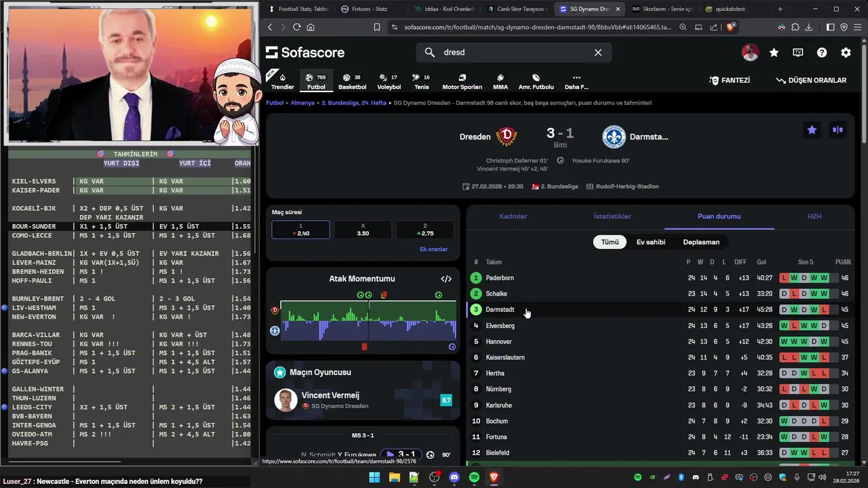Screen dimensions: 868x488
Task: Switch to the Kadrolar tab
Action: (513, 217)
